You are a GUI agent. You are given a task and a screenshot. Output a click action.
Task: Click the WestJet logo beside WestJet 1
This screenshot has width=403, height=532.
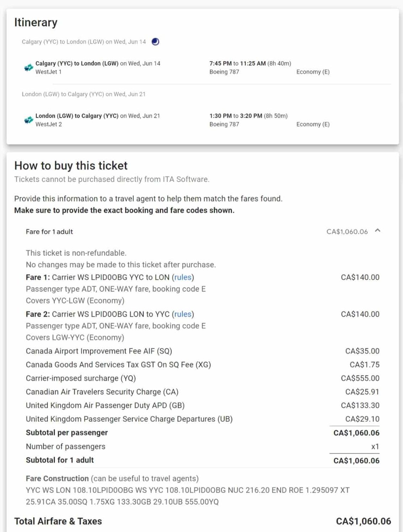point(28,68)
